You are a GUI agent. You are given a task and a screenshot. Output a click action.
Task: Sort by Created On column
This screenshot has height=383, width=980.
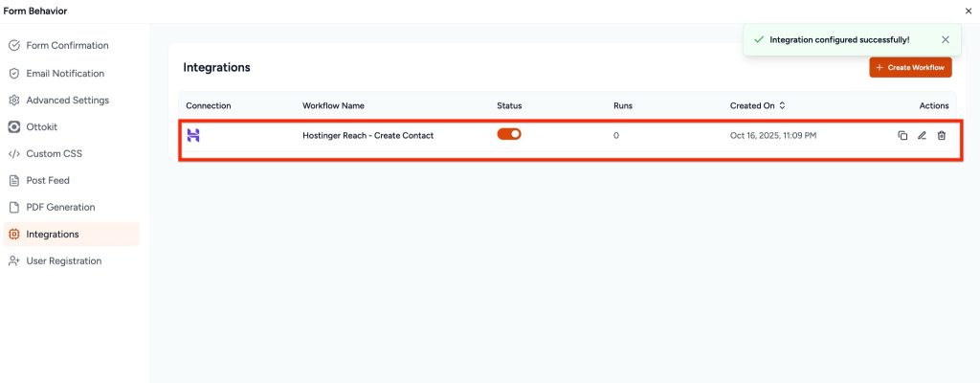(x=782, y=105)
